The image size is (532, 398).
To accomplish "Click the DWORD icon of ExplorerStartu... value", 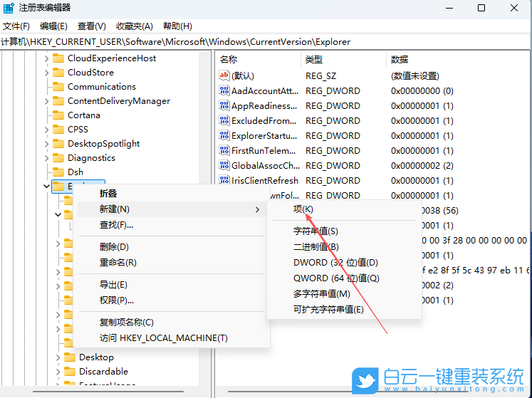I will tap(224, 135).
